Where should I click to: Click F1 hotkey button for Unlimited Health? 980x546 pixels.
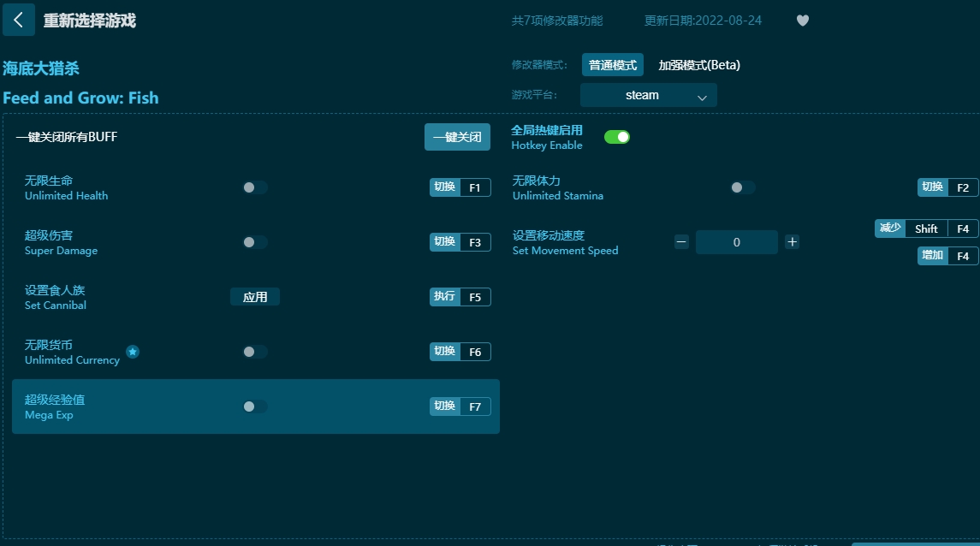[460, 187]
